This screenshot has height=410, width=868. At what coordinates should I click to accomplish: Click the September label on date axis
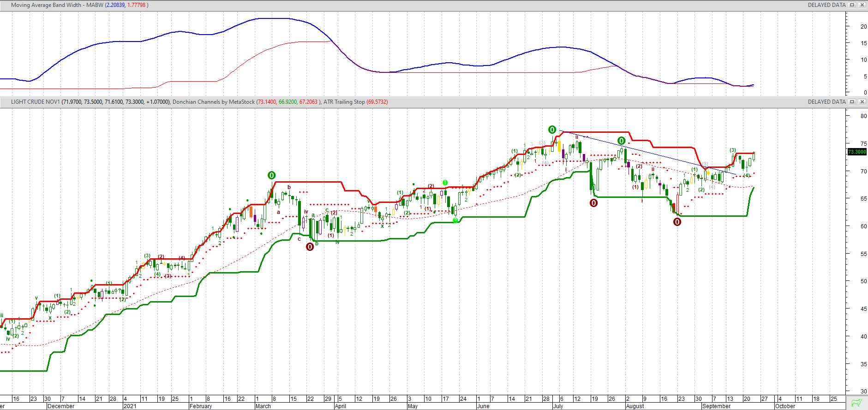click(x=716, y=406)
